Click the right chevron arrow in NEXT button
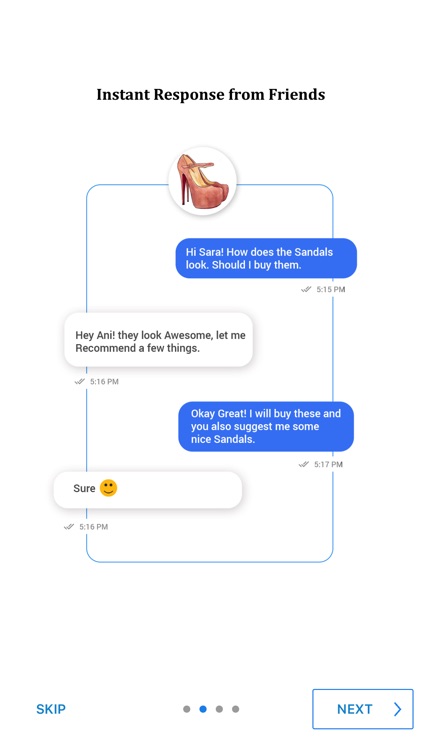422x750 pixels. point(398,709)
